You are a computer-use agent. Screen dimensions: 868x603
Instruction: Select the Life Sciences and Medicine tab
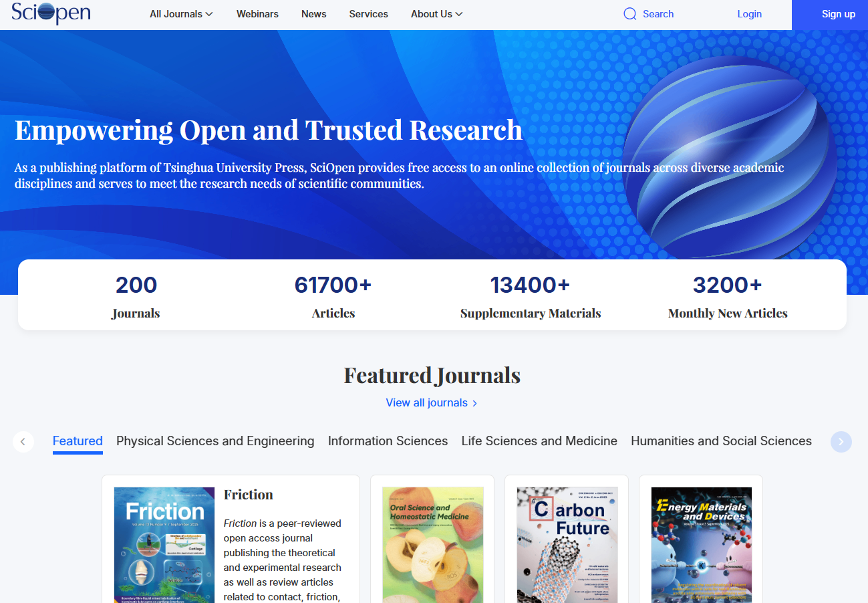(539, 441)
